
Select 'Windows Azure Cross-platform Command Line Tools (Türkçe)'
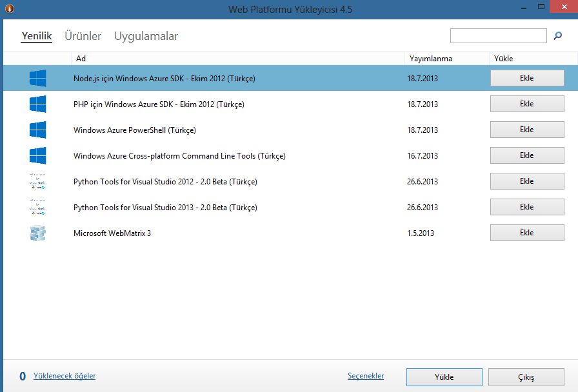click(179, 156)
